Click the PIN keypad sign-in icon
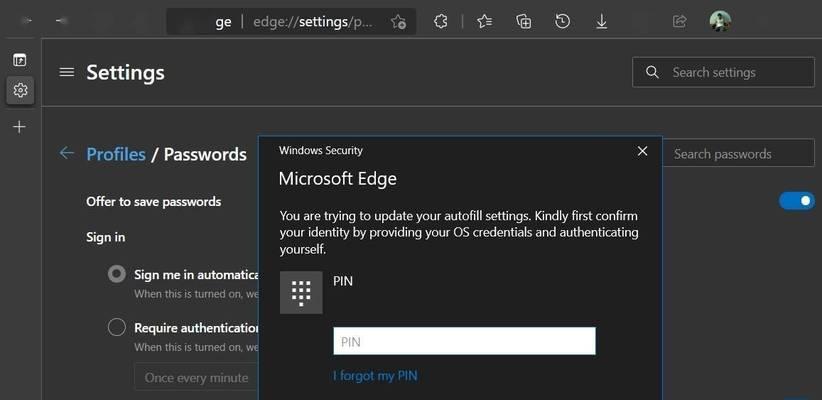The width and height of the screenshot is (822, 400). coord(301,293)
